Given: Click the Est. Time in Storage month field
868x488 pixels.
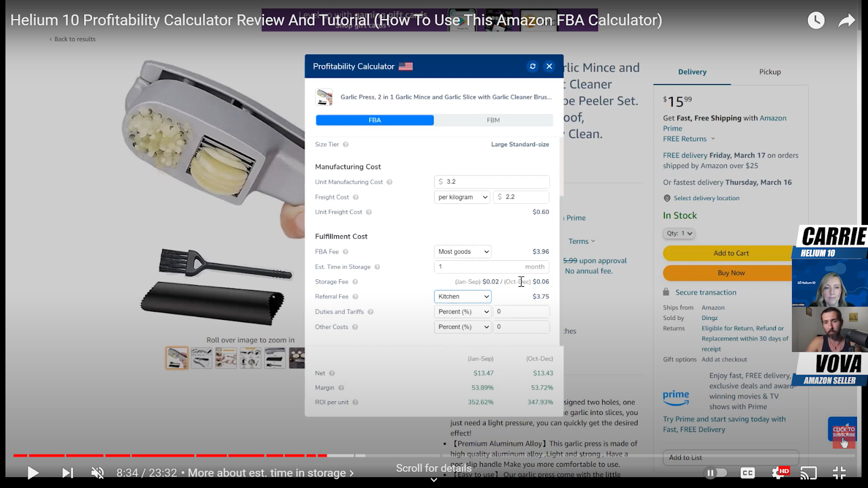Looking at the screenshot, I should 492,267.
